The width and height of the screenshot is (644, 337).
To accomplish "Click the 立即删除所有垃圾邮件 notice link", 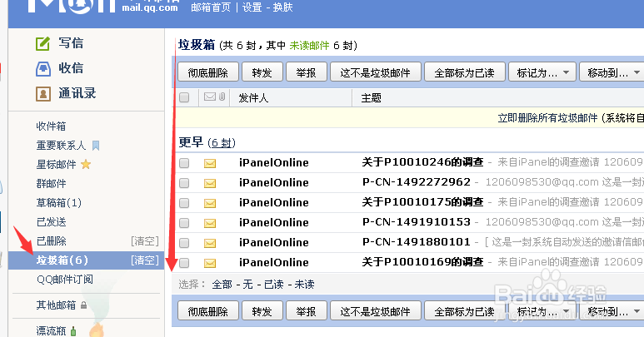I will coord(547,118).
